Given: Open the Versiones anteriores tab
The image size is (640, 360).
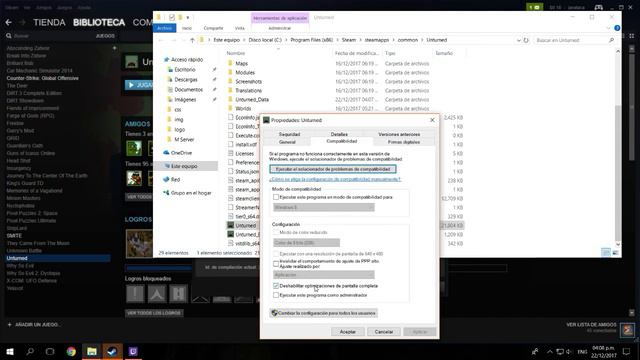Looking at the screenshot, I should (399, 134).
